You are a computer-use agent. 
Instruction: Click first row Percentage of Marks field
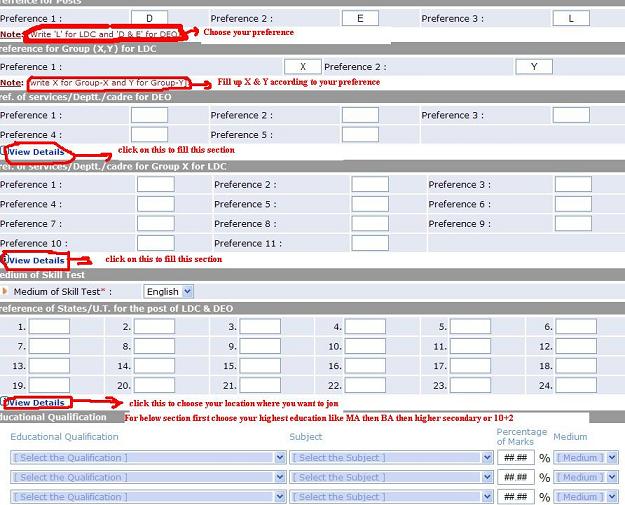(516, 458)
